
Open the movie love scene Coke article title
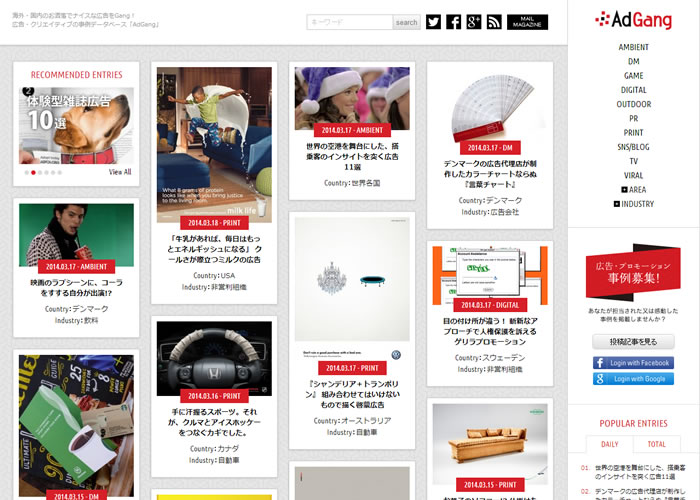(76, 288)
